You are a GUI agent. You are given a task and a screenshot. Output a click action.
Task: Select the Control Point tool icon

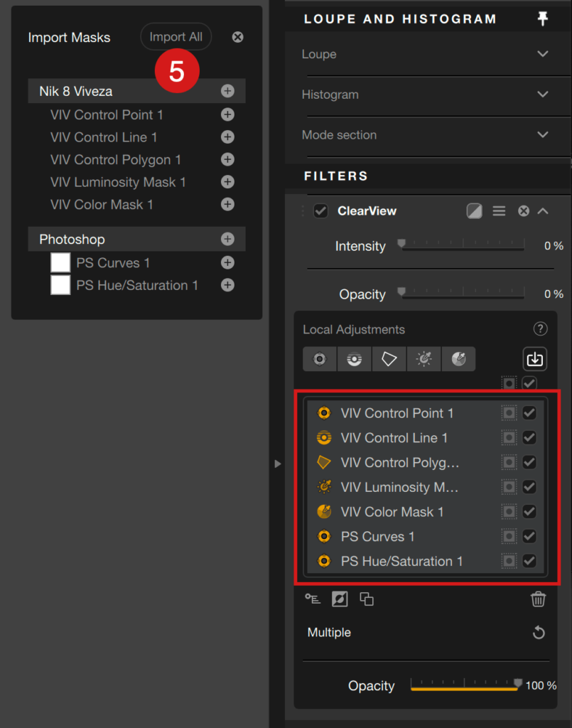point(320,359)
